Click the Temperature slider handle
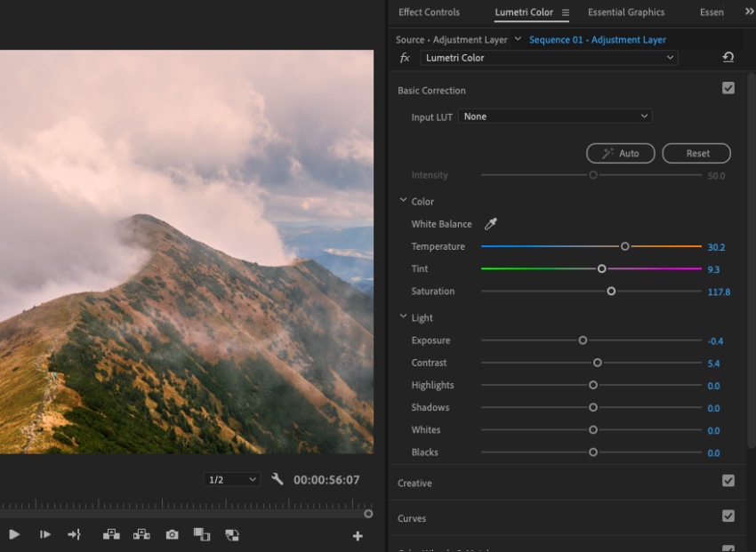The image size is (756, 552). [x=625, y=246]
